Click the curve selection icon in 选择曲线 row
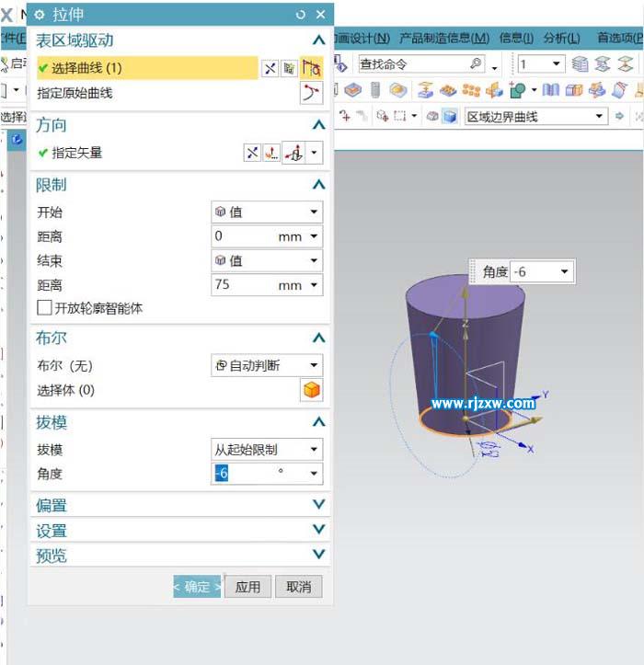Screen dimensions: 644x665 click(312, 68)
